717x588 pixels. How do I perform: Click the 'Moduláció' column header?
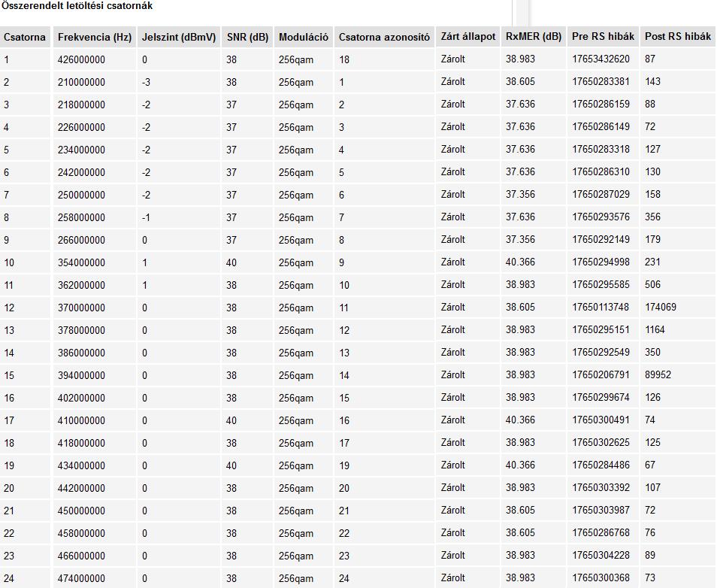coord(304,37)
